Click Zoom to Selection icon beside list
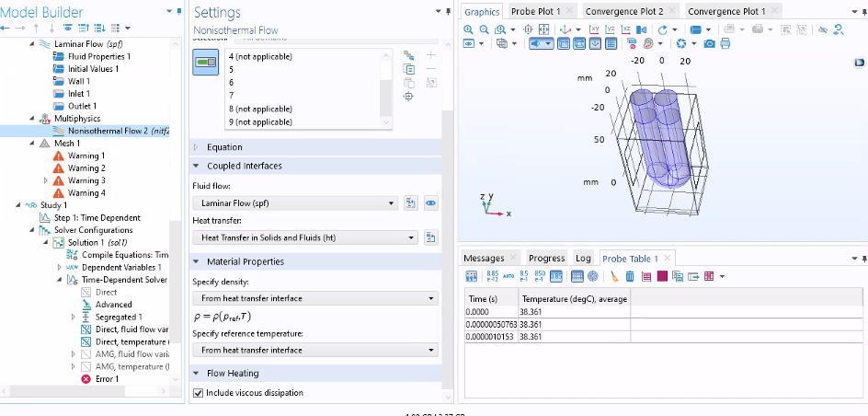This screenshot has height=416, width=868. [408, 96]
